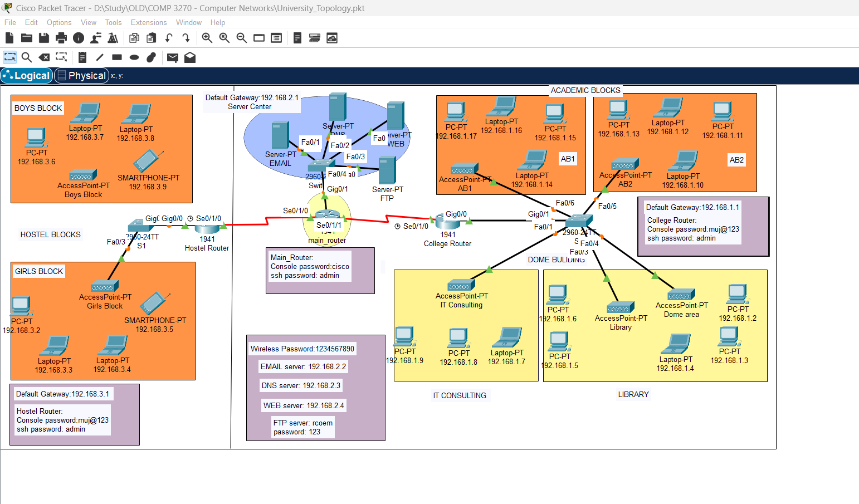The width and height of the screenshot is (859, 504).
Task: Click the Print icon in the toolbar
Action: 61,38
